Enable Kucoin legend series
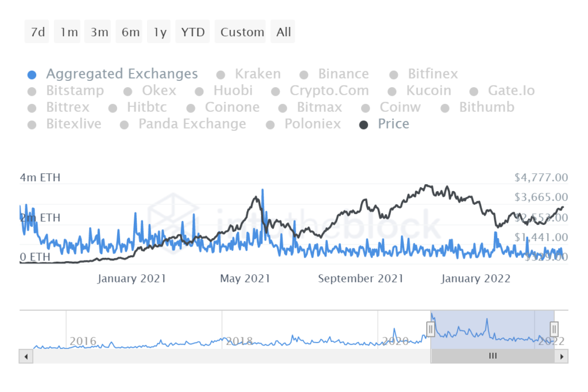The image size is (588, 392). click(420, 91)
